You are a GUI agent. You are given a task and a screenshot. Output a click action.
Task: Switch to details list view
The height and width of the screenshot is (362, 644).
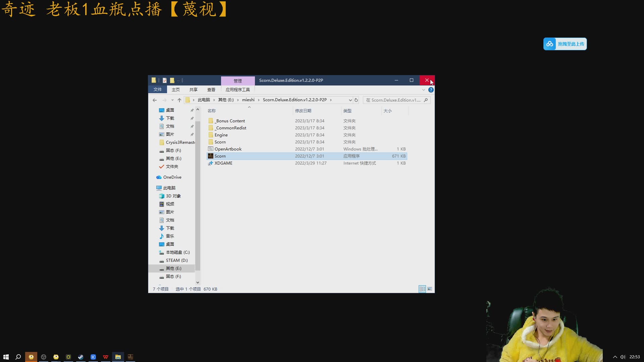[422, 289]
